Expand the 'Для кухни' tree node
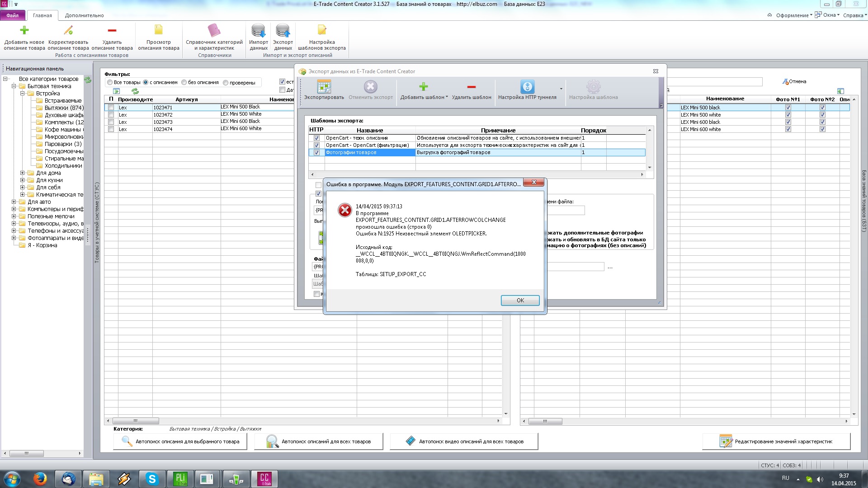The height and width of the screenshot is (488, 868). point(22,180)
